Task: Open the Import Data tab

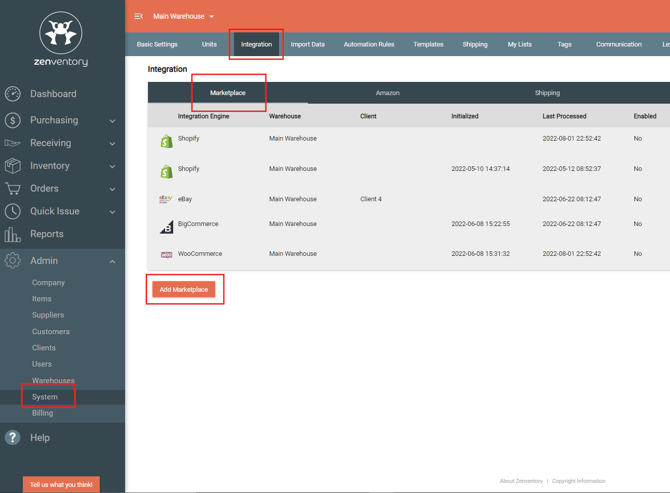Action: (308, 44)
